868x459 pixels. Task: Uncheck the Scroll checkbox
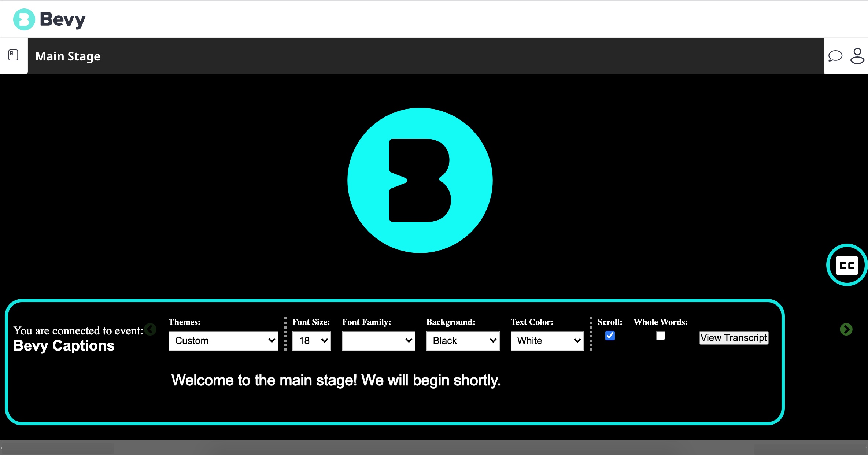[610, 336]
